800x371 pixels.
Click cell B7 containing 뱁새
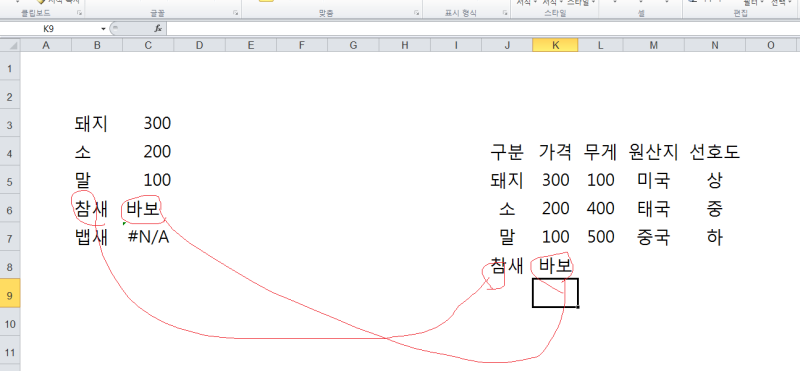point(97,237)
